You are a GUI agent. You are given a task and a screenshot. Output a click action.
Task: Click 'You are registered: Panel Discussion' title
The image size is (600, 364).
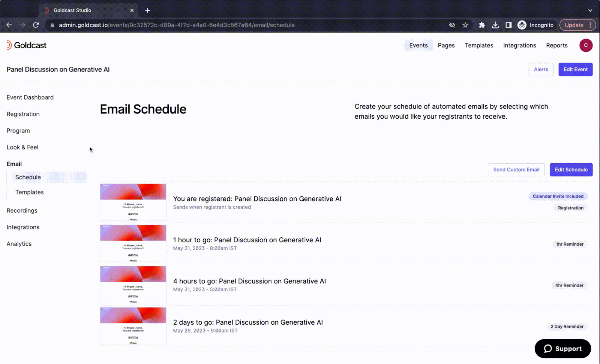[x=257, y=199]
